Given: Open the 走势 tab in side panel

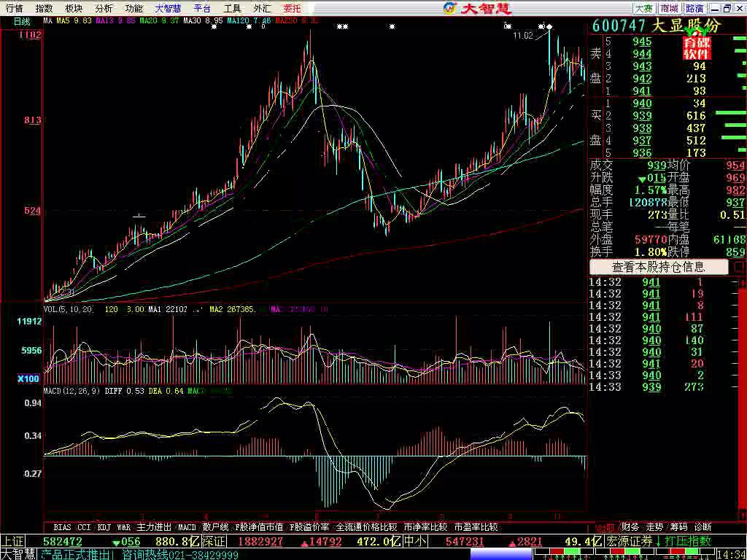Looking at the screenshot, I should click(x=654, y=526).
